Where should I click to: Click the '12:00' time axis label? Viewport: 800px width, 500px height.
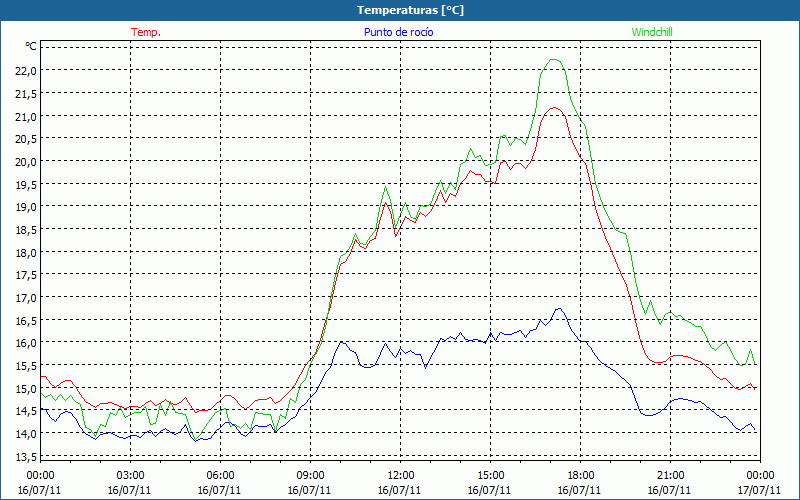[401, 476]
